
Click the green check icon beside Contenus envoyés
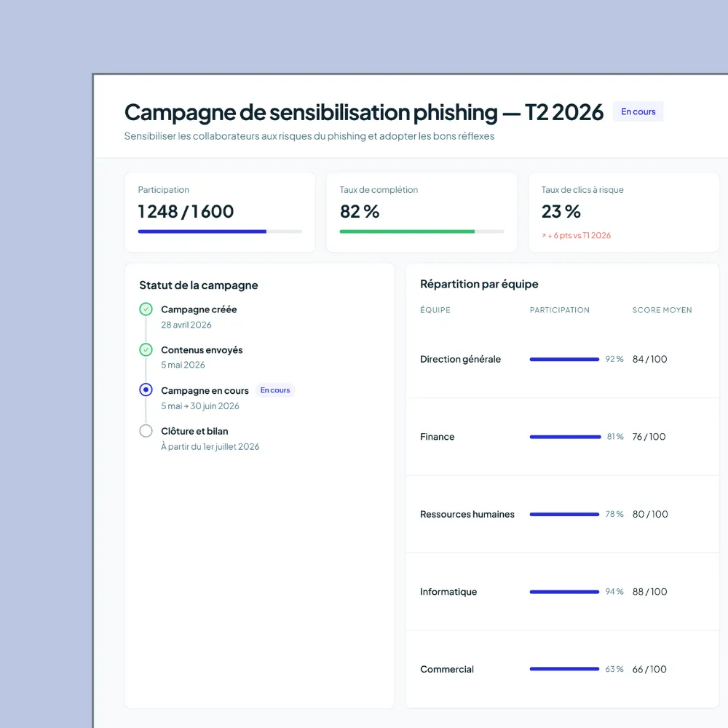click(146, 349)
